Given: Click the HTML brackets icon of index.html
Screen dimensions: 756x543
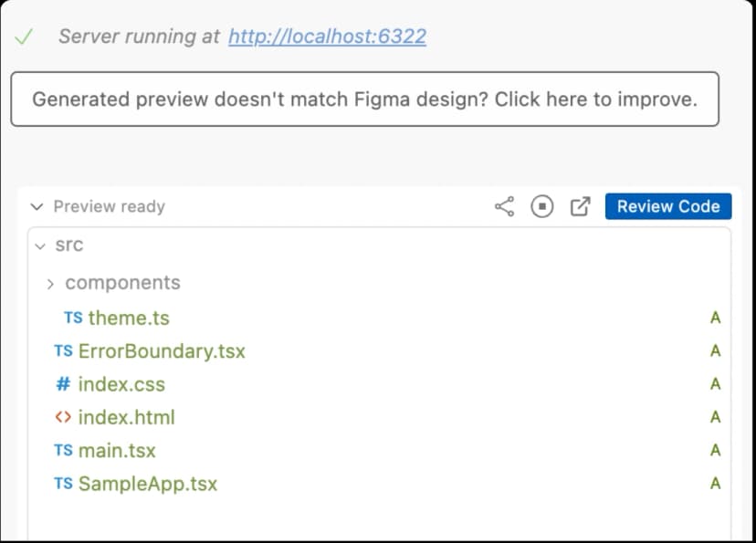Looking at the screenshot, I should [63, 417].
